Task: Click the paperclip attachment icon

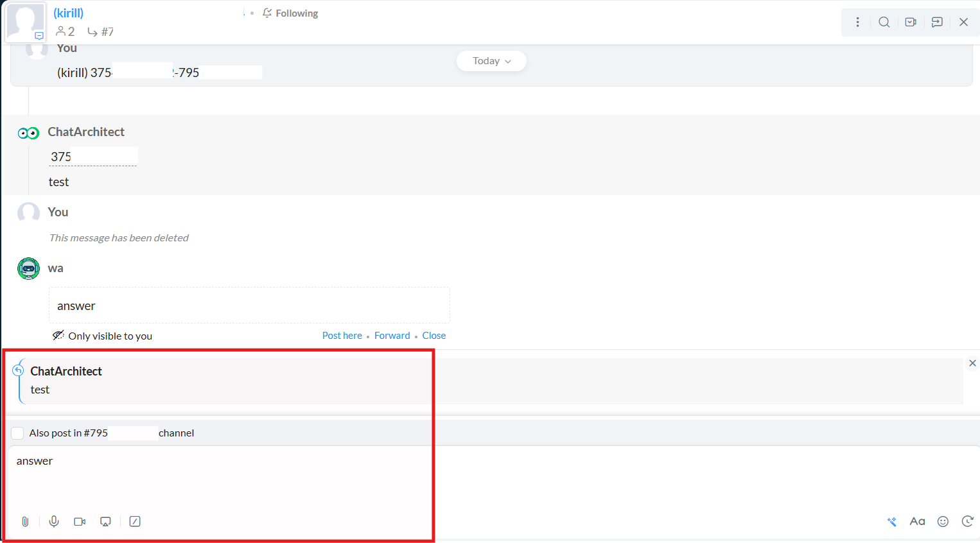Action: [25, 522]
